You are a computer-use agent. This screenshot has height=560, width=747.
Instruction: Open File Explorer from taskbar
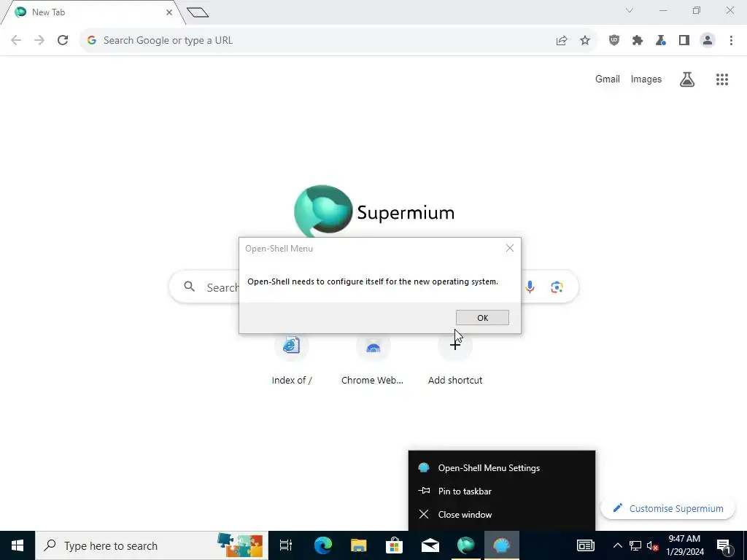point(359,545)
